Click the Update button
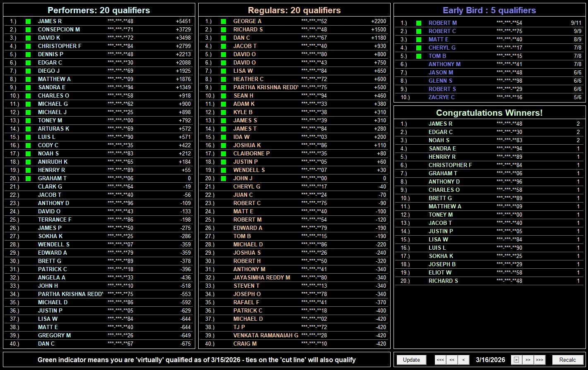Image resolution: width=588 pixels, height=370 pixels. 411,360
